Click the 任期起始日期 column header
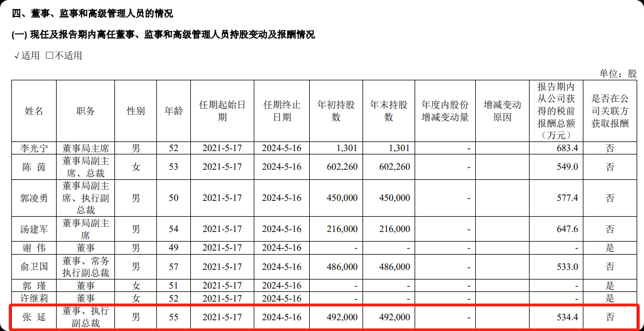This screenshot has width=644, height=331. 222,111
